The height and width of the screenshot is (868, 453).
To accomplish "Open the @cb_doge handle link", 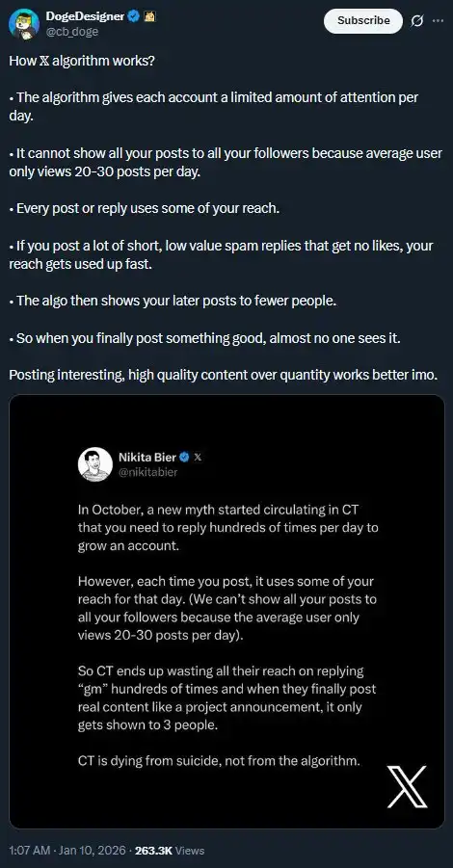I will (x=72, y=32).
